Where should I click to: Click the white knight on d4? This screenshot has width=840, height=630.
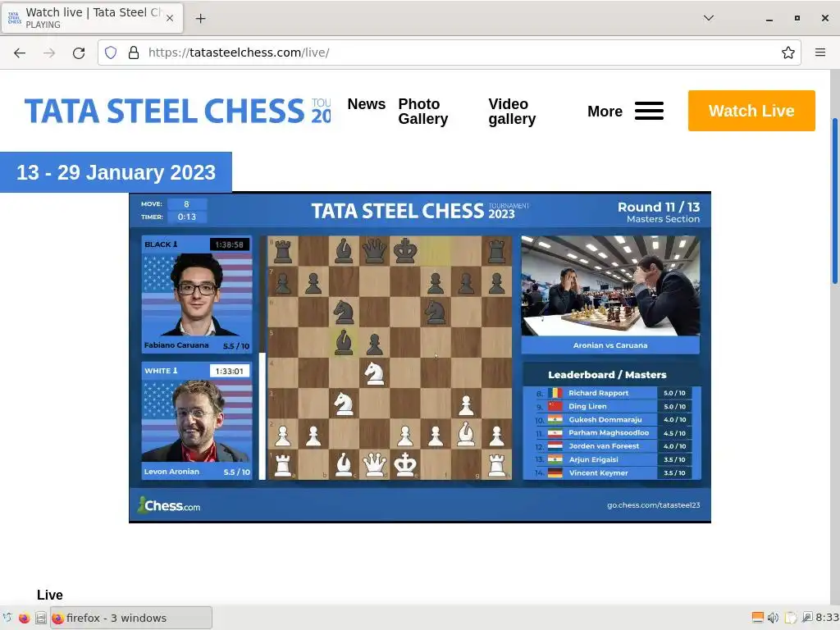(374, 373)
